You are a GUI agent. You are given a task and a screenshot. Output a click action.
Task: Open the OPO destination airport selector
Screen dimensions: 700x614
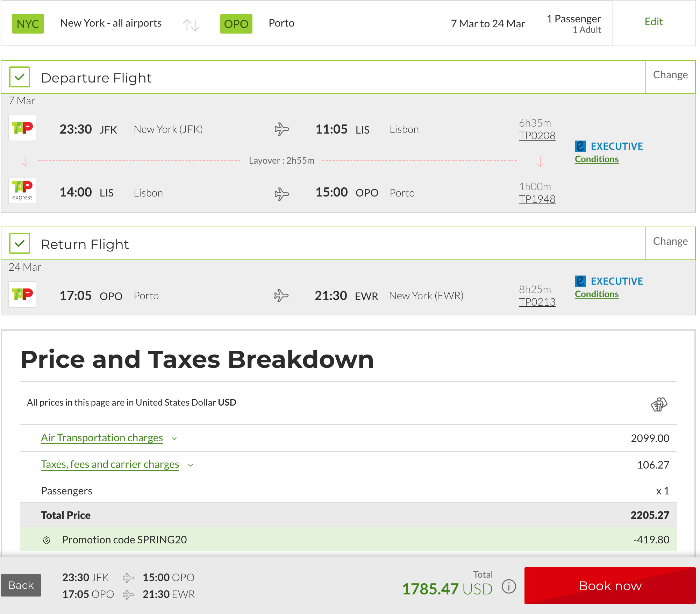click(x=236, y=24)
